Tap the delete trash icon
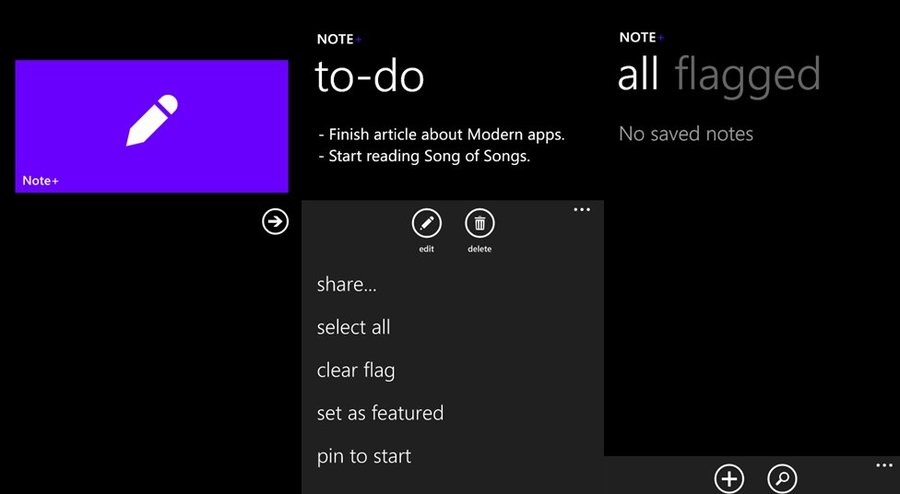Screen dimensions: 900x494 pyautogui.click(x=480, y=224)
